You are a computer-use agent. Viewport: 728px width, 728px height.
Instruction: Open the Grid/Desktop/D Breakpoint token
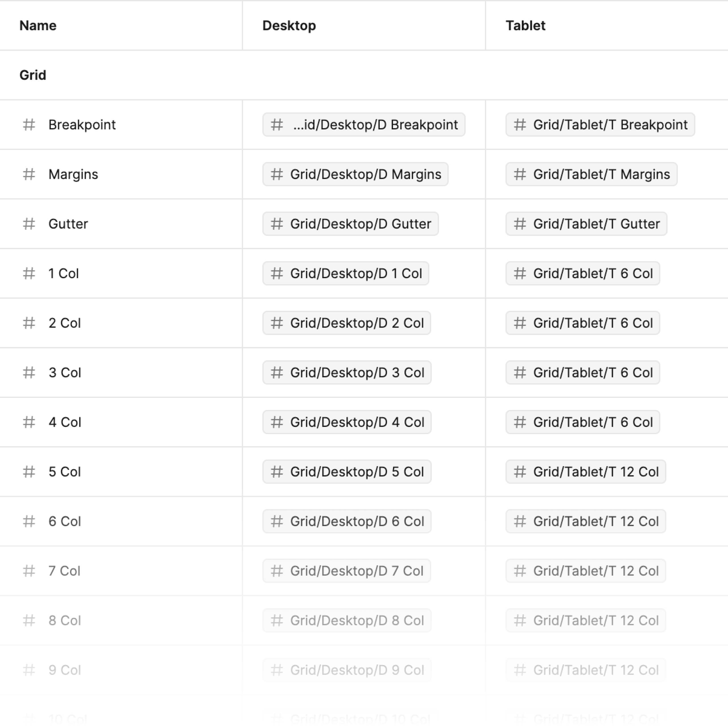[363, 125]
